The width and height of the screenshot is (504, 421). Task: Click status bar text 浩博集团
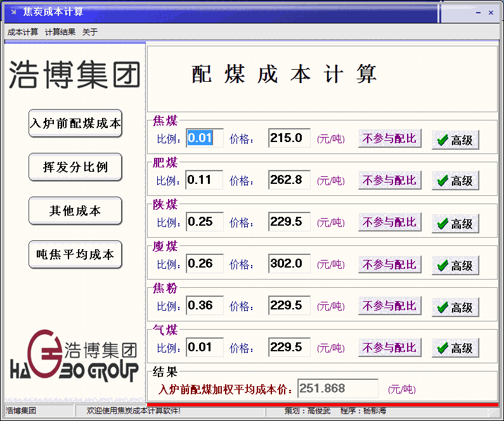(21, 410)
